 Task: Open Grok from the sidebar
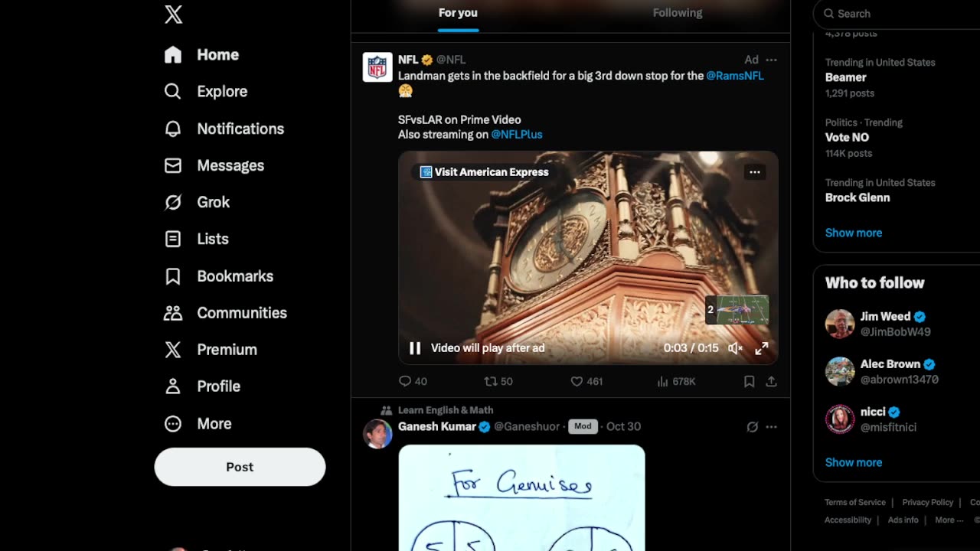tap(197, 202)
